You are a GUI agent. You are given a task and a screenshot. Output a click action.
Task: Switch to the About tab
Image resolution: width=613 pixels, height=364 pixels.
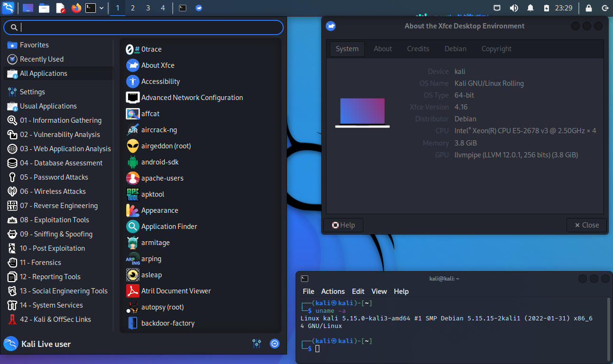coord(383,49)
